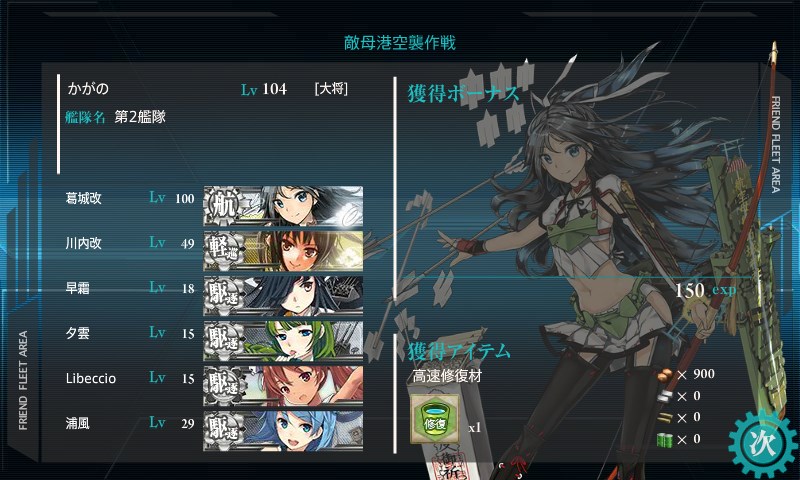
Task: Click the 次 gear next button
Action: (x=763, y=443)
